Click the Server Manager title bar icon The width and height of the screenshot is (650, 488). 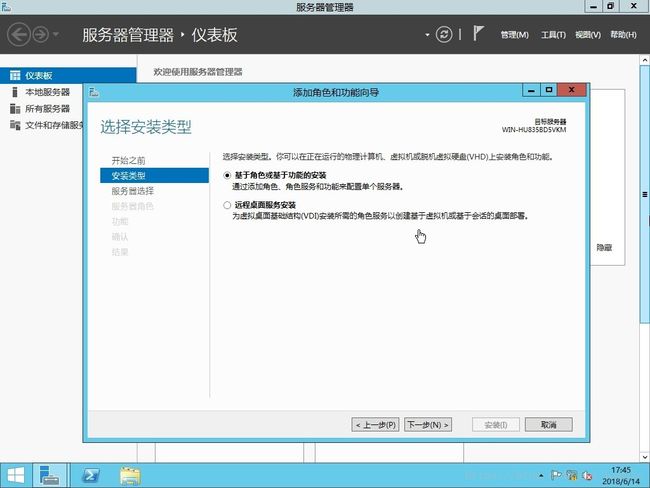tap(6, 7)
